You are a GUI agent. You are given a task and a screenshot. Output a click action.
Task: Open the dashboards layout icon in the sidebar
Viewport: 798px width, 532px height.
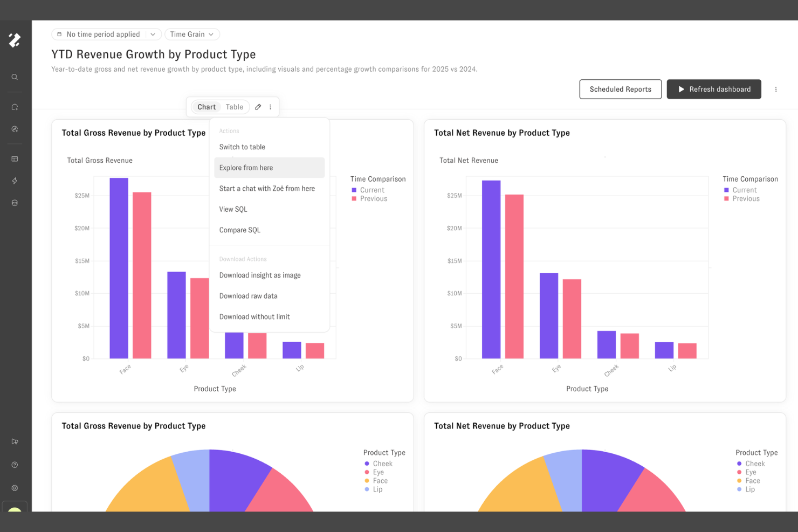point(15,159)
